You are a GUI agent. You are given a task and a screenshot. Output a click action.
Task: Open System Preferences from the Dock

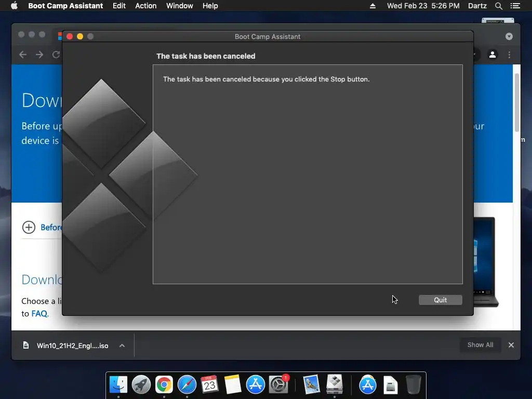coord(278,385)
